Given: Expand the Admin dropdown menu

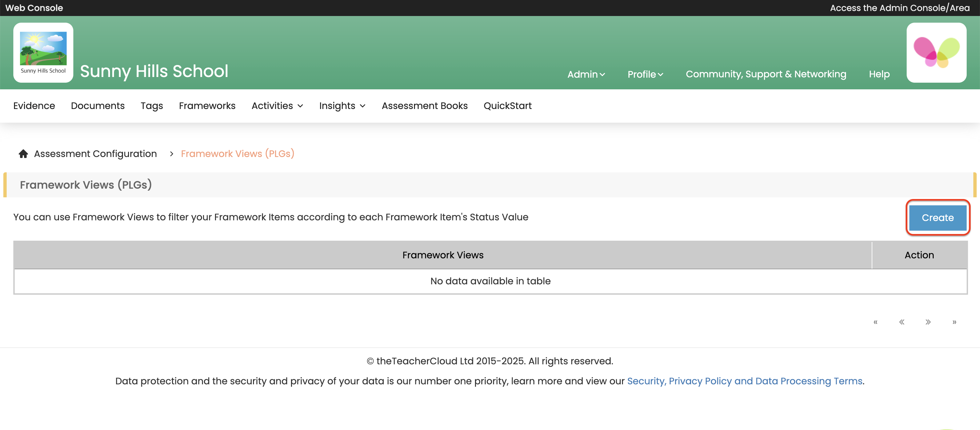Looking at the screenshot, I should (586, 74).
